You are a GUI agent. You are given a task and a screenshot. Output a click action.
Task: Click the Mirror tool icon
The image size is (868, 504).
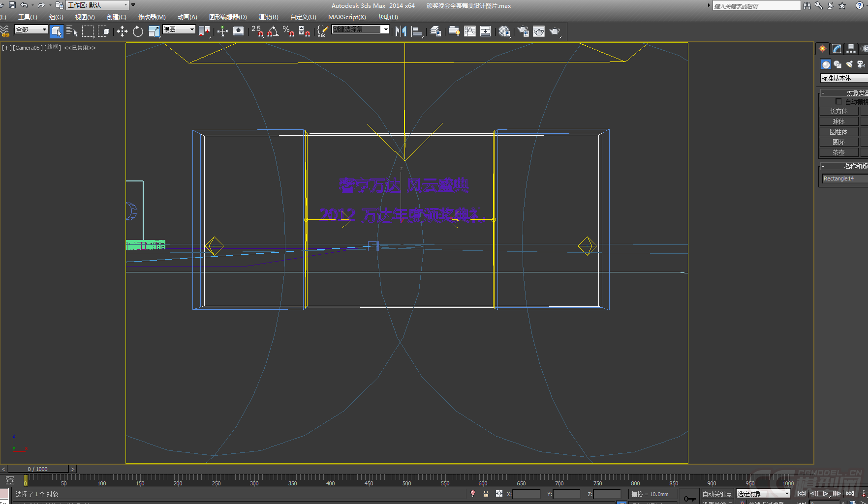click(401, 31)
